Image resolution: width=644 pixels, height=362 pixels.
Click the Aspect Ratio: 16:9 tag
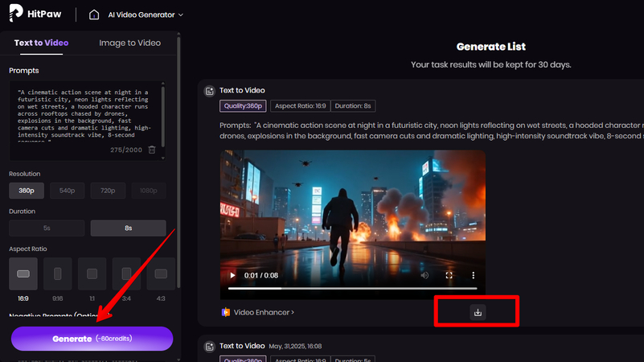300,106
